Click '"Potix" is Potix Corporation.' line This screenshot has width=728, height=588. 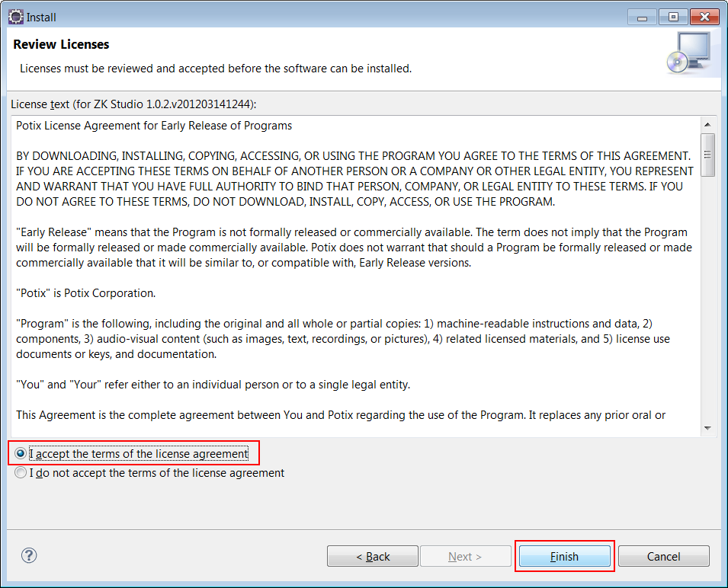(x=86, y=293)
